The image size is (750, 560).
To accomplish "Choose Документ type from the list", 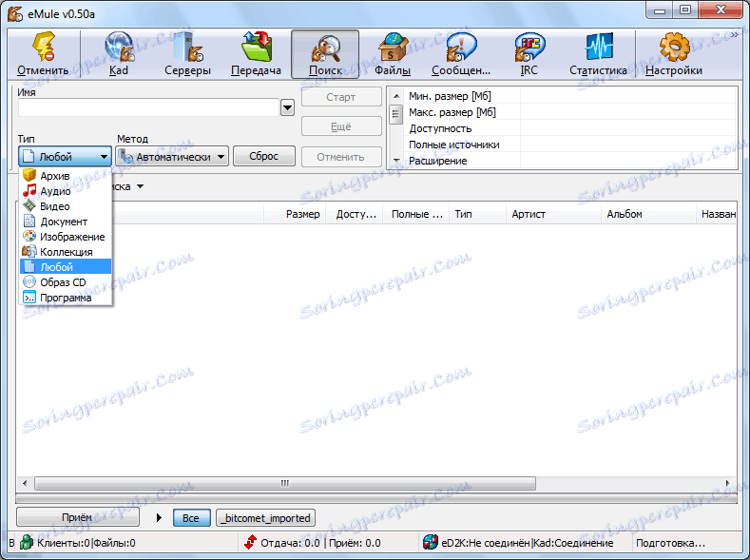I will (66, 222).
